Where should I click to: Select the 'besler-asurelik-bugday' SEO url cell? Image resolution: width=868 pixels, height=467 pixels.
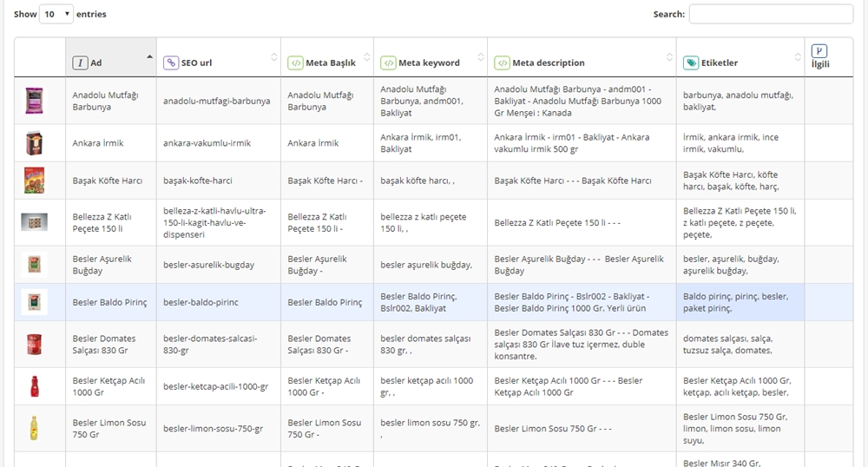click(219, 265)
